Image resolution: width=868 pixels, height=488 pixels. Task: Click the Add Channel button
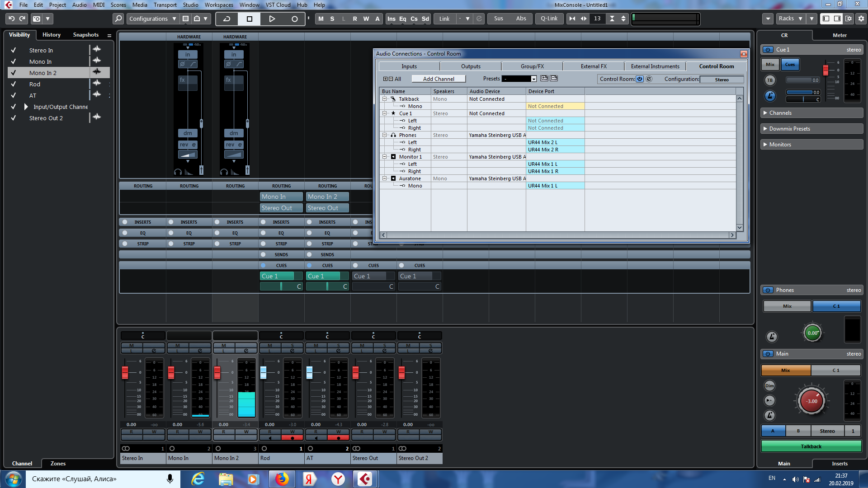coord(438,79)
